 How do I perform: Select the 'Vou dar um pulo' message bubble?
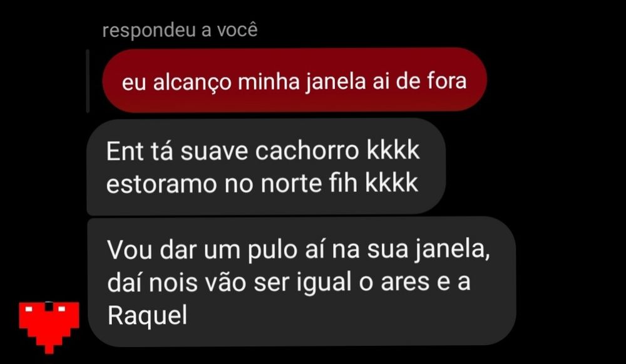pos(302,281)
